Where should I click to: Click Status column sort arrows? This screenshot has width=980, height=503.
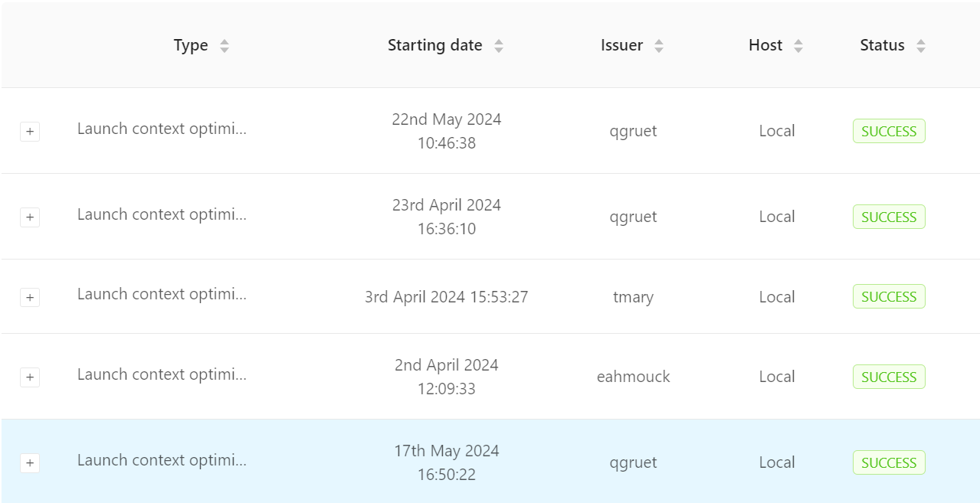click(x=921, y=46)
